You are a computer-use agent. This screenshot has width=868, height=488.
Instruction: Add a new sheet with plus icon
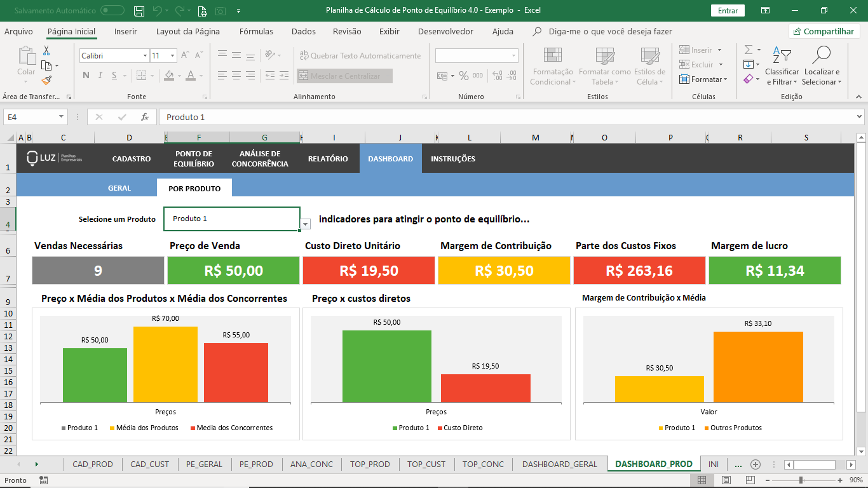tap(756, 464)
